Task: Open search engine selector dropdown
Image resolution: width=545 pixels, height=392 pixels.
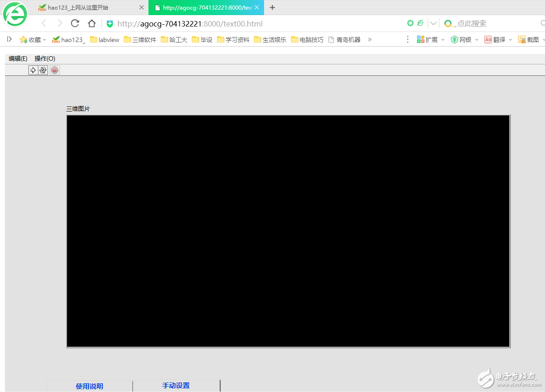Action: [x=450, y=24]
